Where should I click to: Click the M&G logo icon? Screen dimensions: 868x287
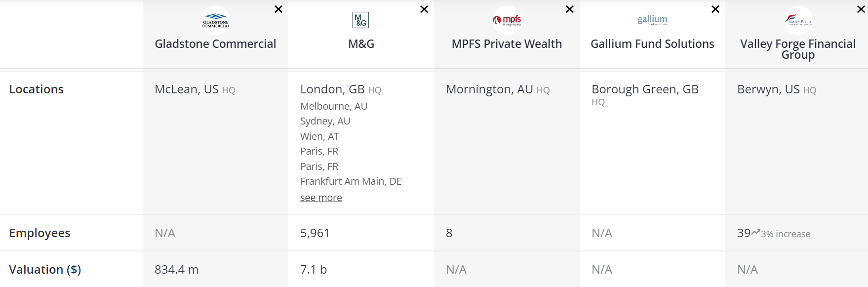click(361, 20)
